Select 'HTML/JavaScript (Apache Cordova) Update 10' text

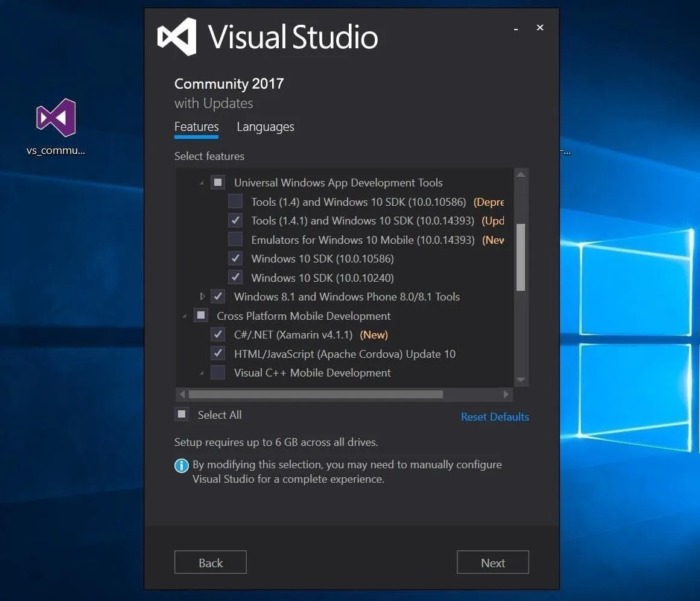(345, 354)
